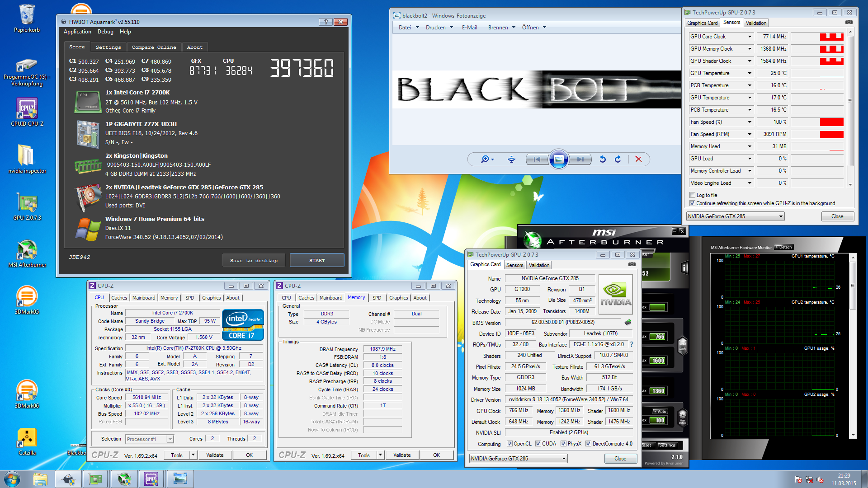Toggle the CUDA checkbox in GPU-Z
Viewport: 868px width, 488px height.
click(x=538, y=444)
